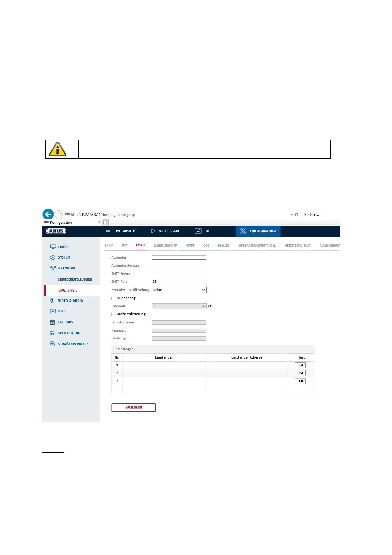Open the NETZWERKDIENST tab

click(x=297, y=245)
